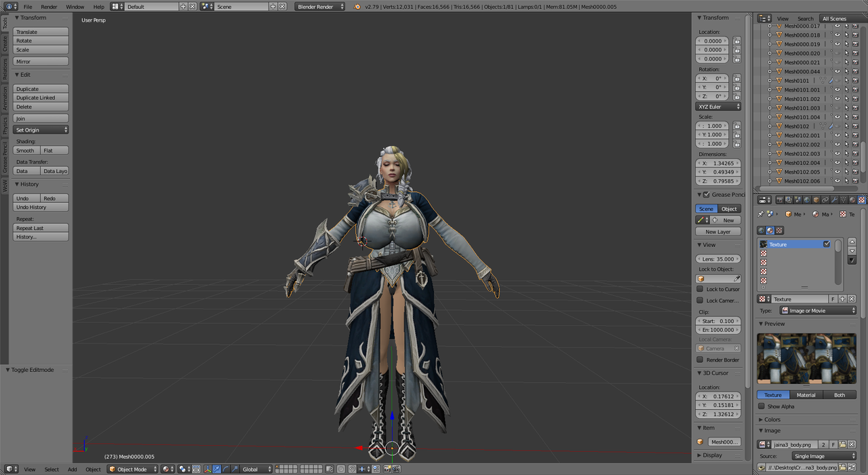Open the Object properties cube tab icon

(816, 200)
